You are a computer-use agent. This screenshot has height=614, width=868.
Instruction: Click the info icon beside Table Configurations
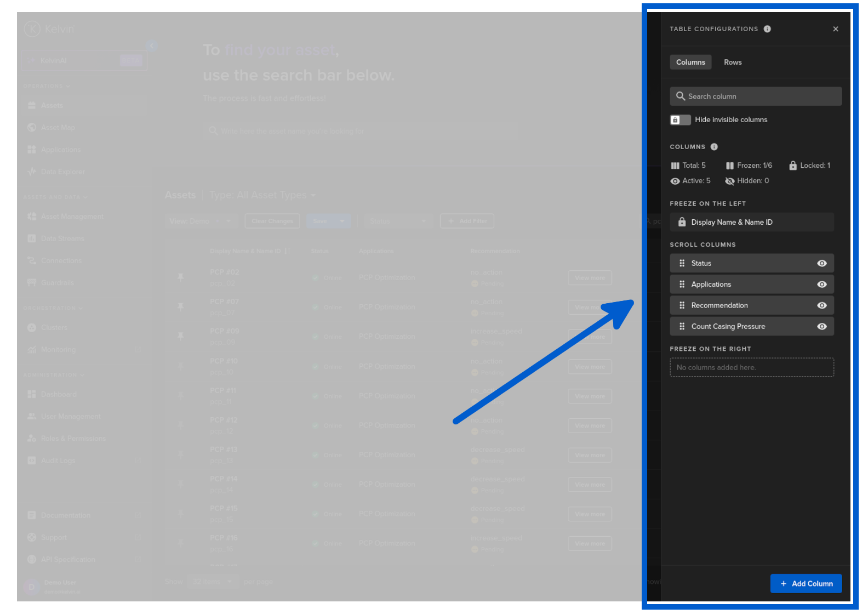pos(767,29)
